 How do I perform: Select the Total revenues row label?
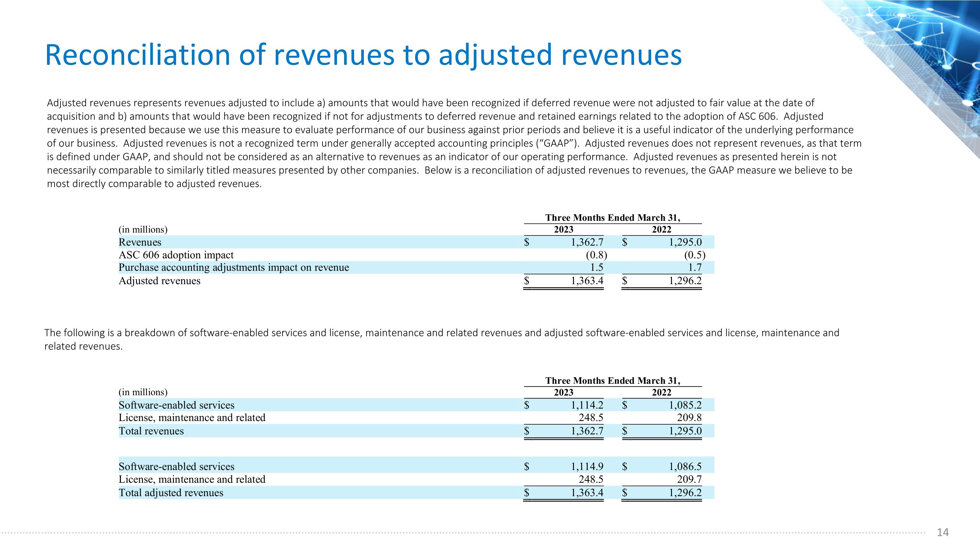coord(151,431)
